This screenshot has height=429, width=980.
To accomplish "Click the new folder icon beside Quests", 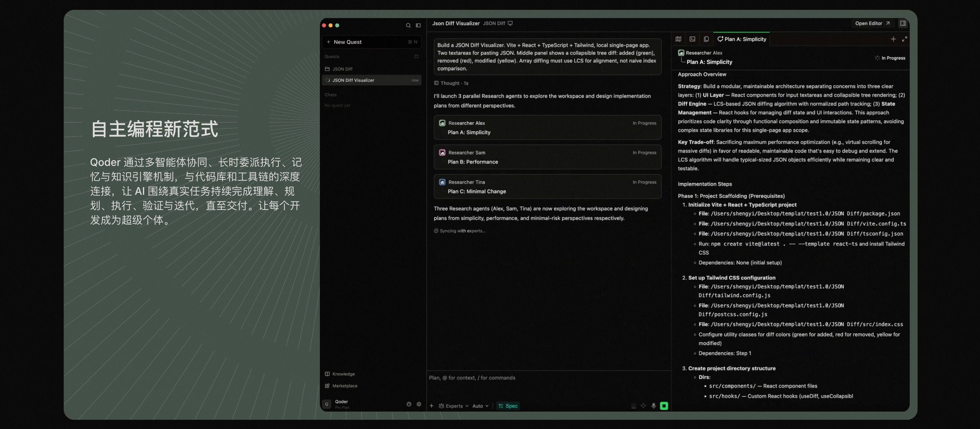I will (416, 56).
